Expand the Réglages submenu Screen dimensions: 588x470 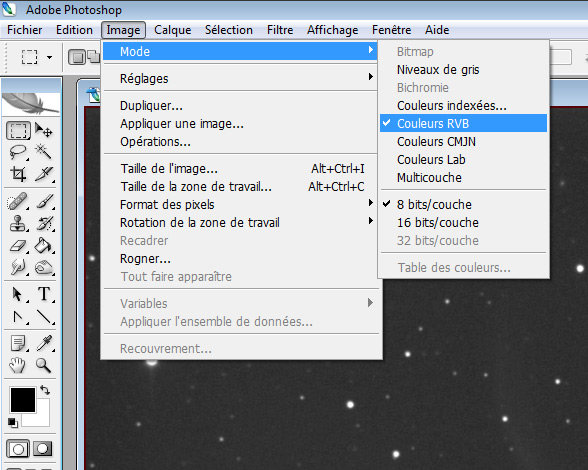pyautogui.click(x=240, y=78)
